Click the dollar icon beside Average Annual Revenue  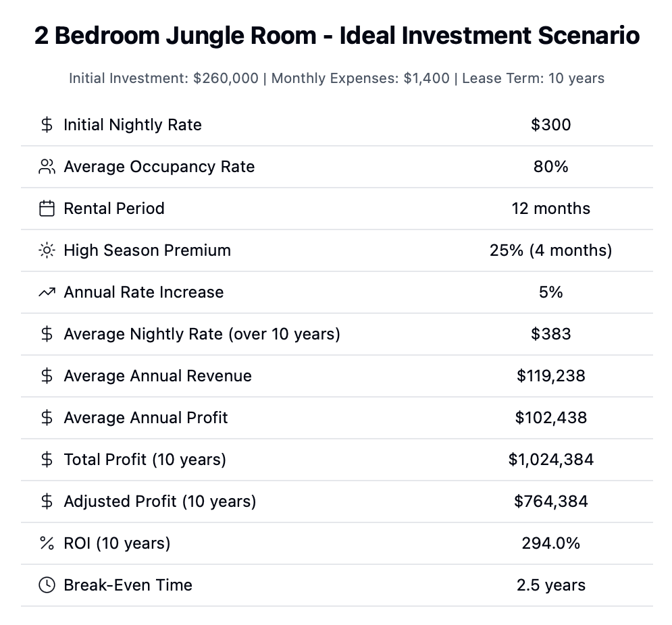(x=47, y=376)
